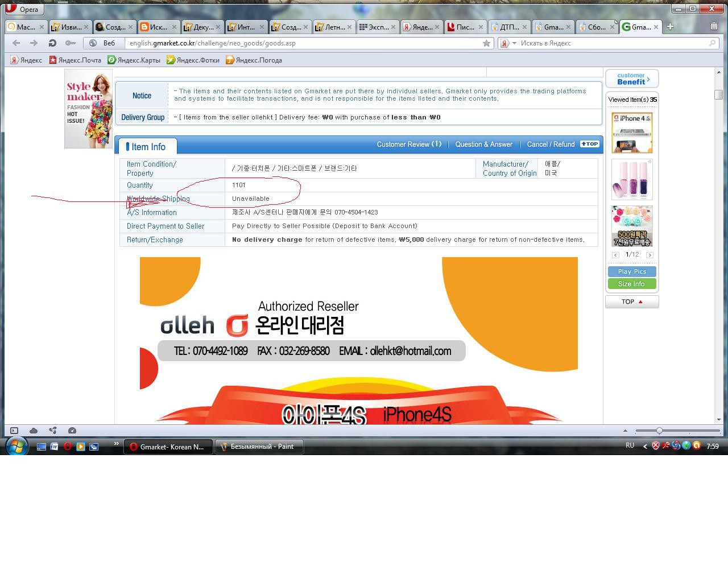
Task: Click the Size Info button
Action: pyautogui.click(x=632, y=284)
